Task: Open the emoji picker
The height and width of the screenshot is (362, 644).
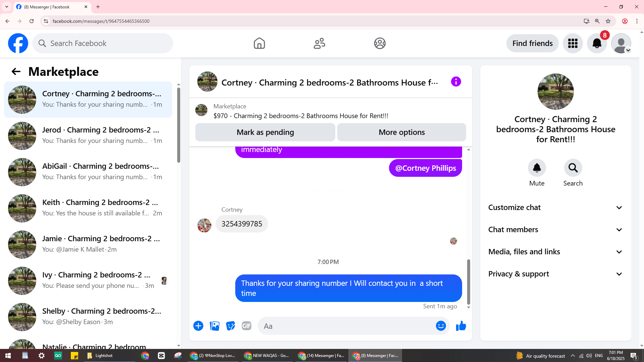Action: (x=441, y=326)
